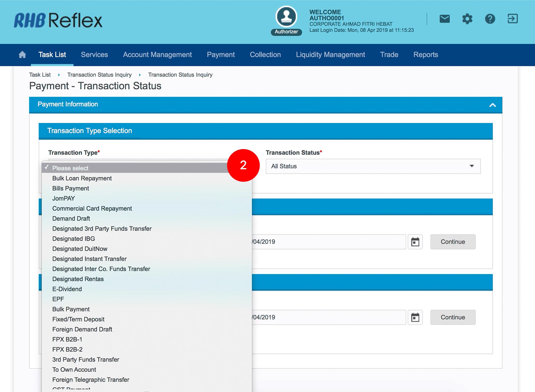Image resolution: width=535 pixels, height=392 pixels.
Task: Click the upper Continue button
Action: 452,242
